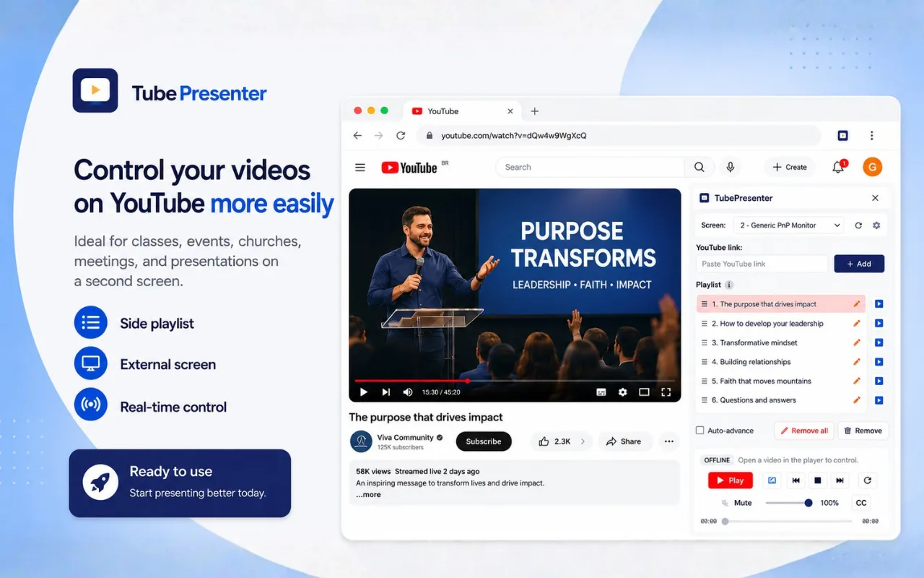Click the Add button for YouTube link
The image size is (924, 578).
(x=859, y=264)
